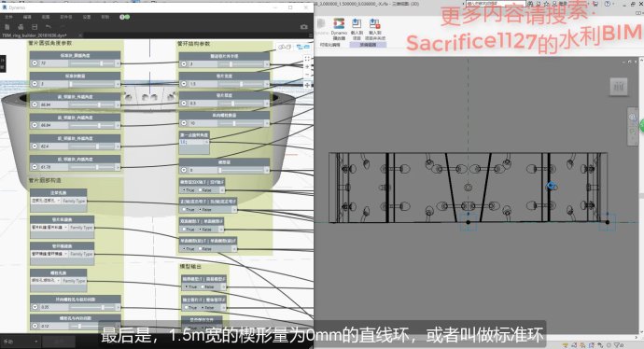The width and height of the screenshot is (644, 349).
Task: Expand settings chevron of the slider valued 72
Action: (35, 63)
